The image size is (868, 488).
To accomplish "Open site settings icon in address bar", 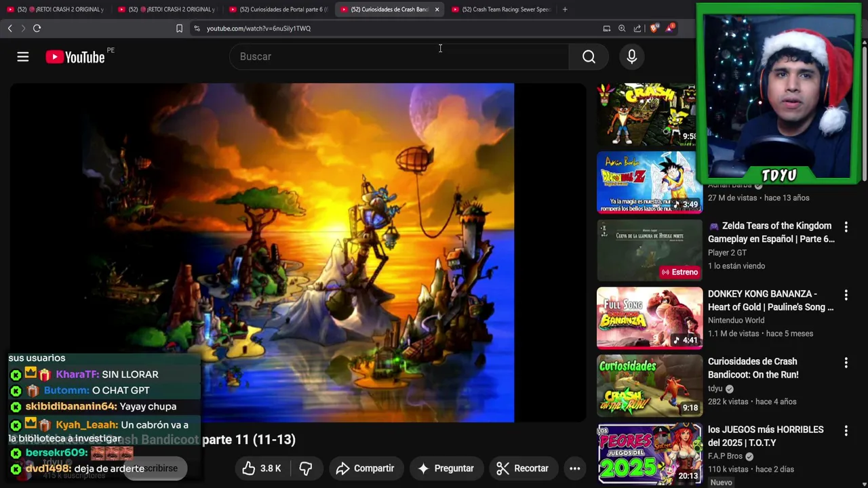I will pyautogui.click(x=197, y=28).
